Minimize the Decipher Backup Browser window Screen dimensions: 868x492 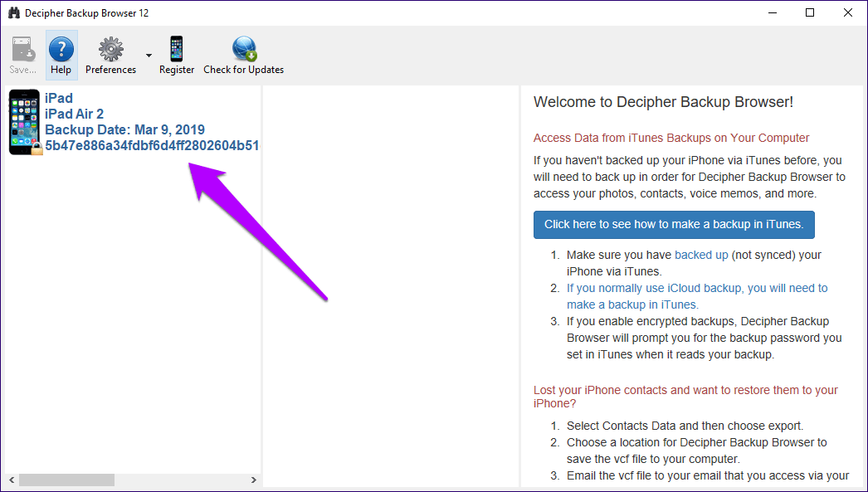(772, 12)
